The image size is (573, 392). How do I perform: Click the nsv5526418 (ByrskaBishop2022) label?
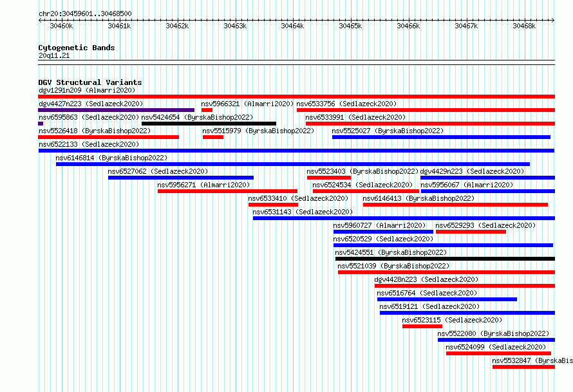(x=95, y=131)
